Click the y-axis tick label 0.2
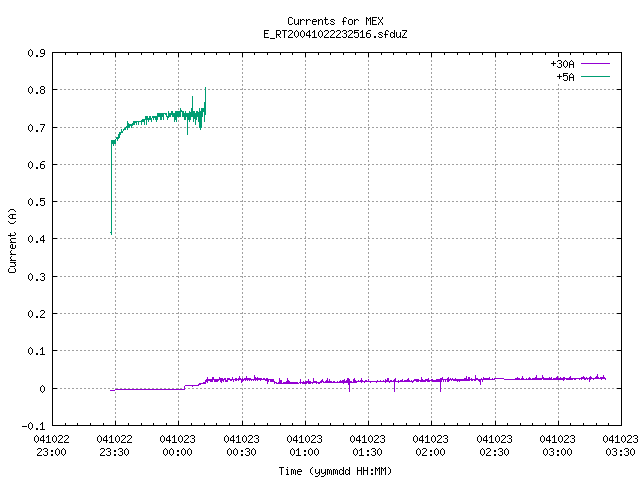This screenshot has height=480, width=640. tap(36, 314)
